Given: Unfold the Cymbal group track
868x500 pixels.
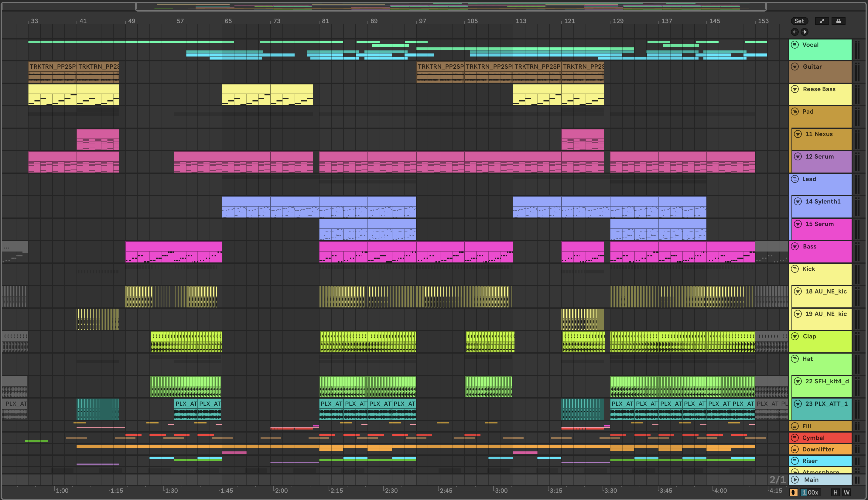Looking at the screenshot, I should (795, 438).
